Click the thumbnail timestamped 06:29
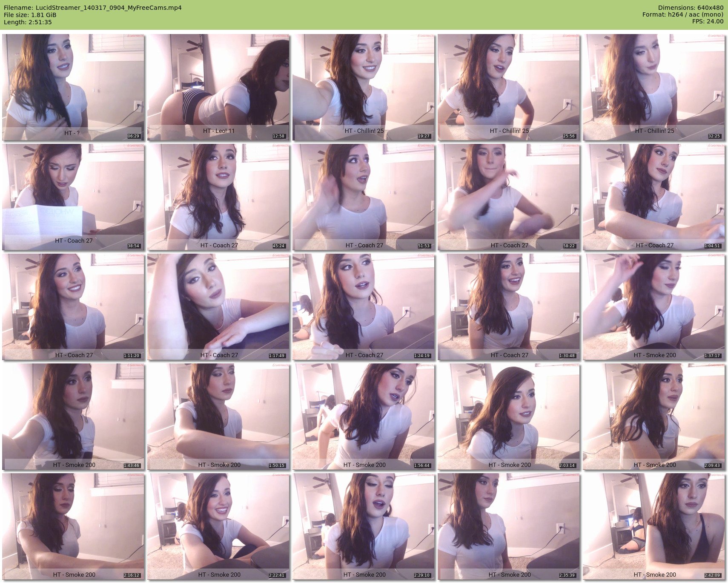Screen dimensions: 728x583 click(x=73, y=87)
